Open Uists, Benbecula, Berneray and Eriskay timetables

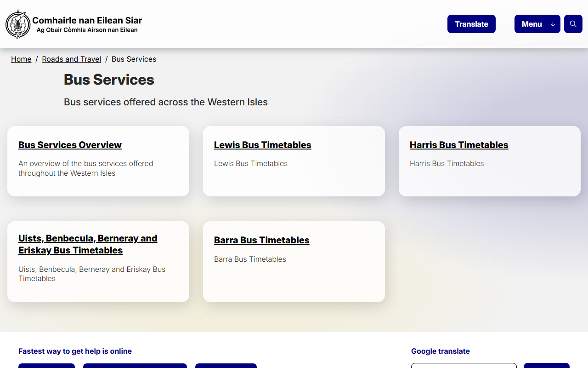[88, 244]
